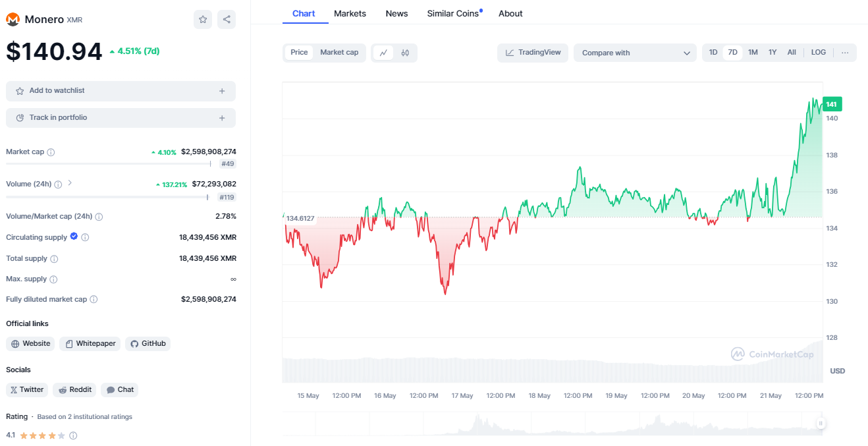Expand the Volume (24h) chevron
The width and height of the screenshot is (868, 446).
point(70,183)
